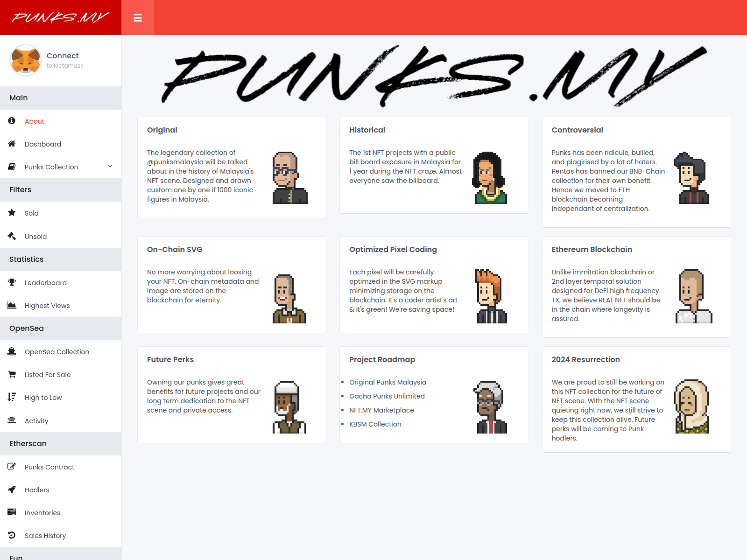View punks Listed For Sale
The image size is (747, 560).
61,375
